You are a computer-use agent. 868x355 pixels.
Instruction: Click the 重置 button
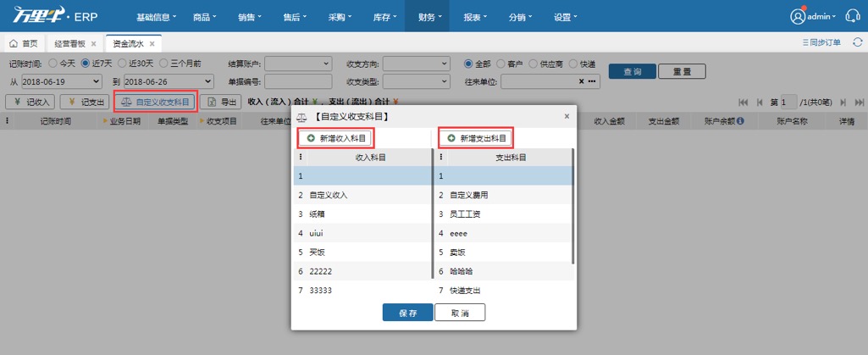pyautogui.click(x=682, y=71)
